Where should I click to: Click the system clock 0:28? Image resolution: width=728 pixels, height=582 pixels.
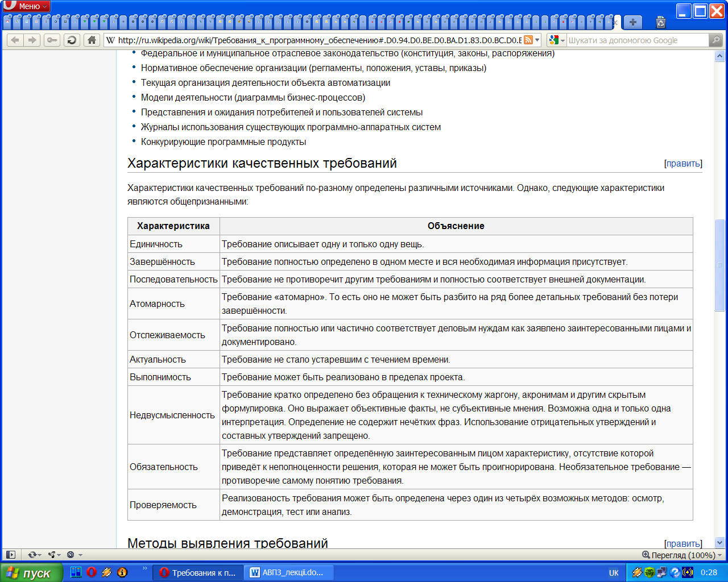coord(709,573)
